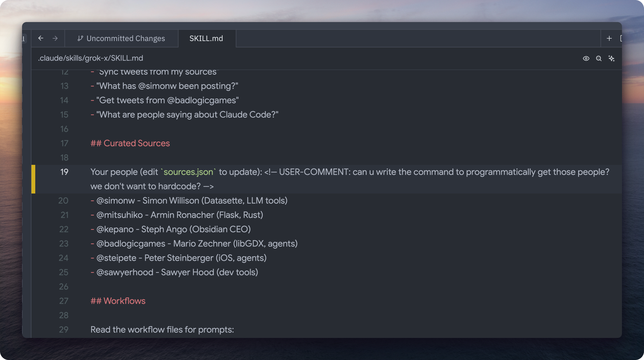The width and height of the screenshot is (644, 360).
Task: Click line number 19 in the gutter
Action: [x=64, y=172]
